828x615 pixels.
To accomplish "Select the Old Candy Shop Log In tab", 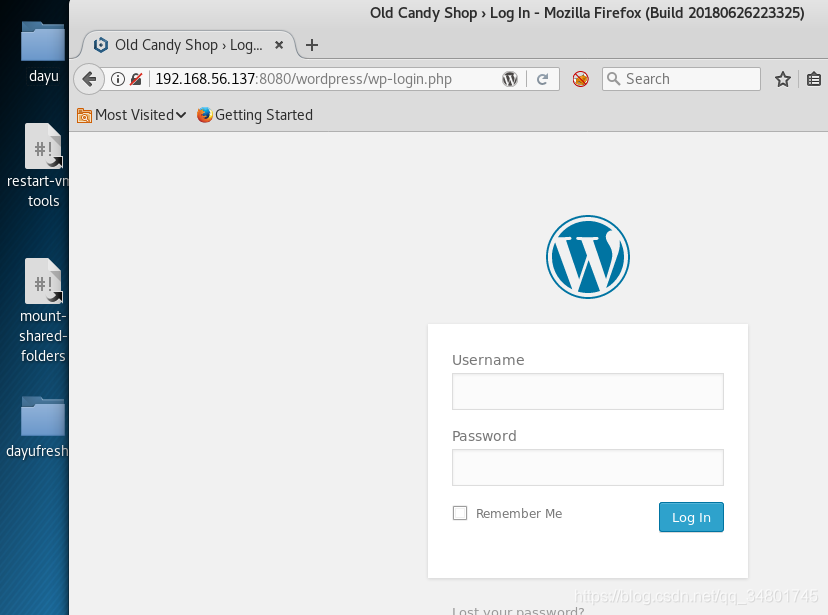I will (x=189, y=45).
